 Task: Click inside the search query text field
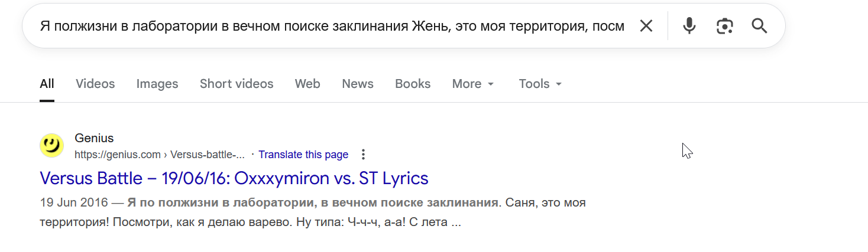click(331, 26)
